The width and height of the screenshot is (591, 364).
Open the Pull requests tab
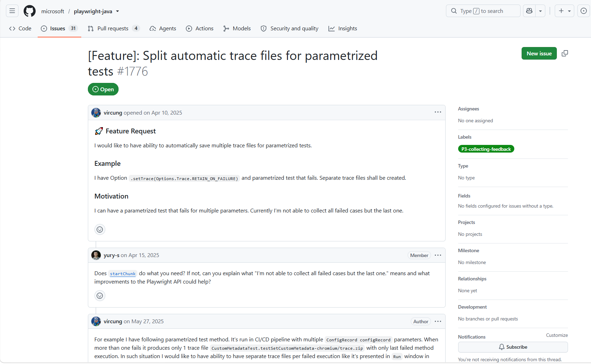pos(114,29)
